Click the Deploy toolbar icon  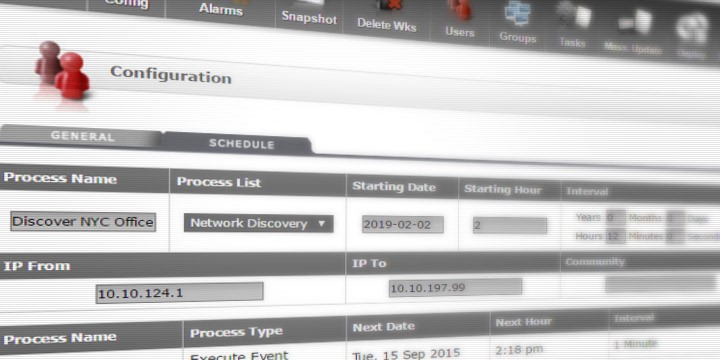(692, 37)
